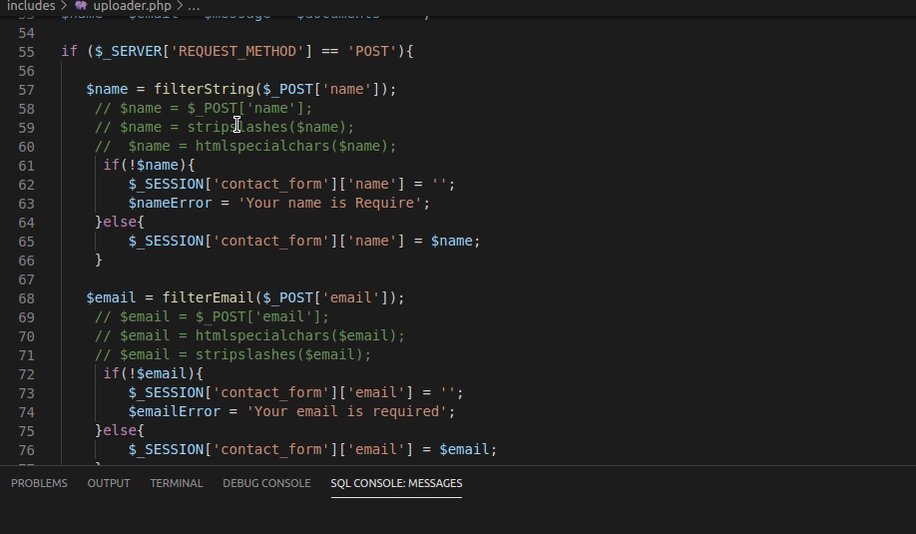This screenshot has width=916, height=534.
Task: Click the if(!$email){ statement
Action: click(153, 374)
